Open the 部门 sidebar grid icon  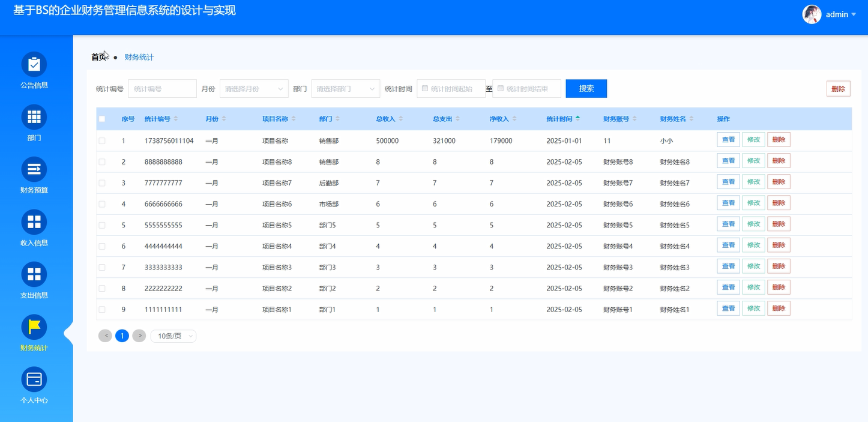pyautogui.click(x=34, y=117)
